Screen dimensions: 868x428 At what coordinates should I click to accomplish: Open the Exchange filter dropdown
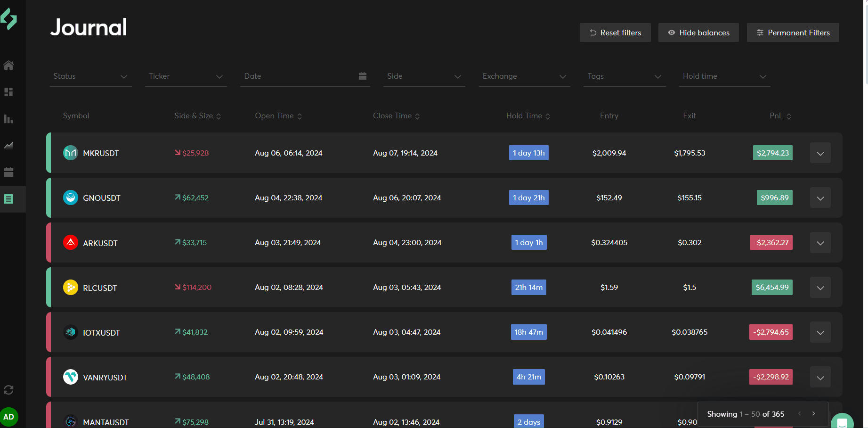pos(524,76)
